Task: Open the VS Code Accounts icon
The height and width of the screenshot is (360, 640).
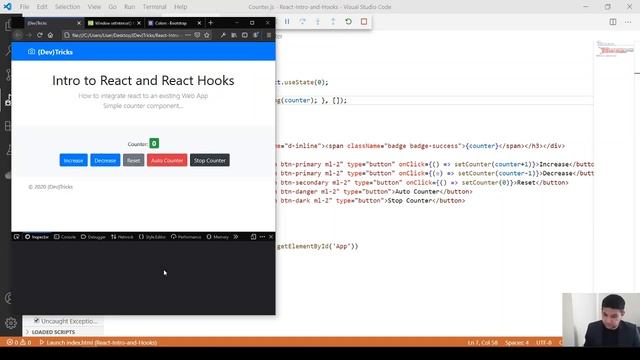Action: pyautogui.click(x=9, y=298)
